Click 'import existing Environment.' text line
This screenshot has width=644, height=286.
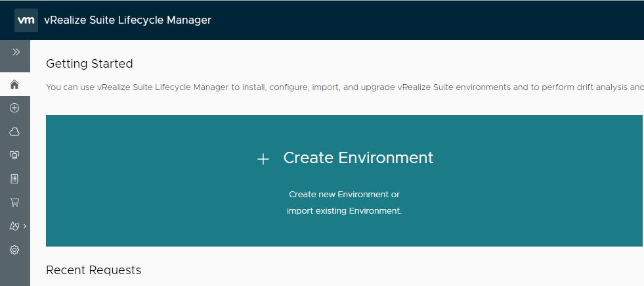point(344,211)
